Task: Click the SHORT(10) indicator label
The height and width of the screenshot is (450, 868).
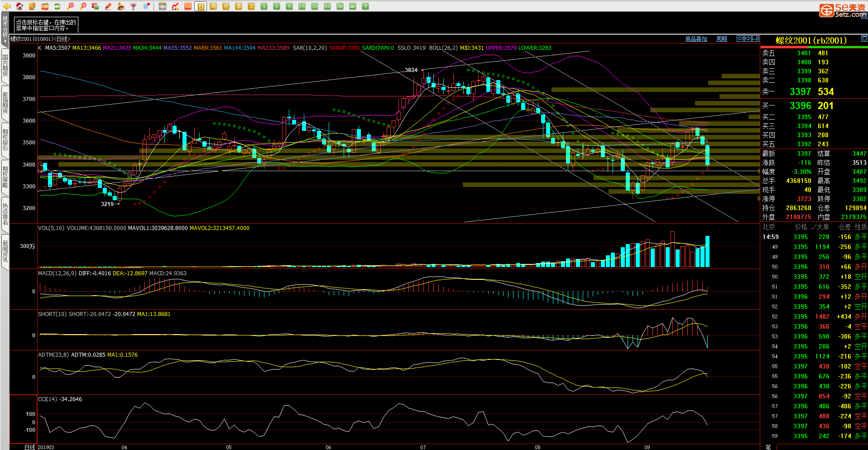Action: tap(52, 314)
